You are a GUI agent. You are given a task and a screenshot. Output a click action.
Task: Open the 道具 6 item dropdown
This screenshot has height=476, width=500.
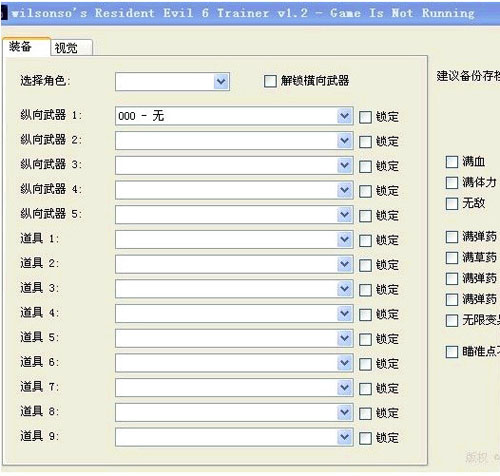(x=234, y=363)
